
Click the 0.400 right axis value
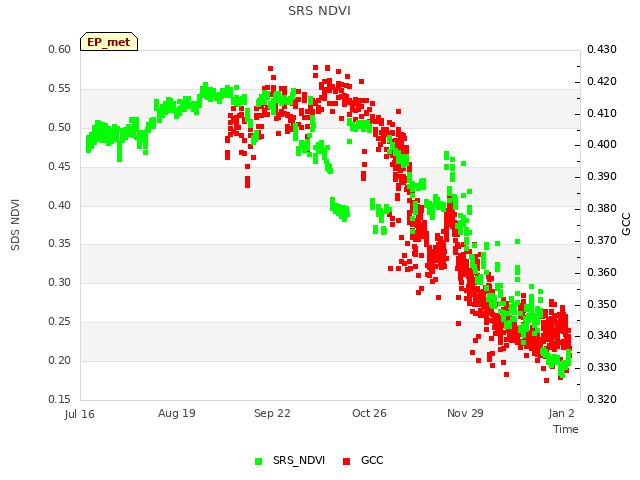tap(602, 144)
